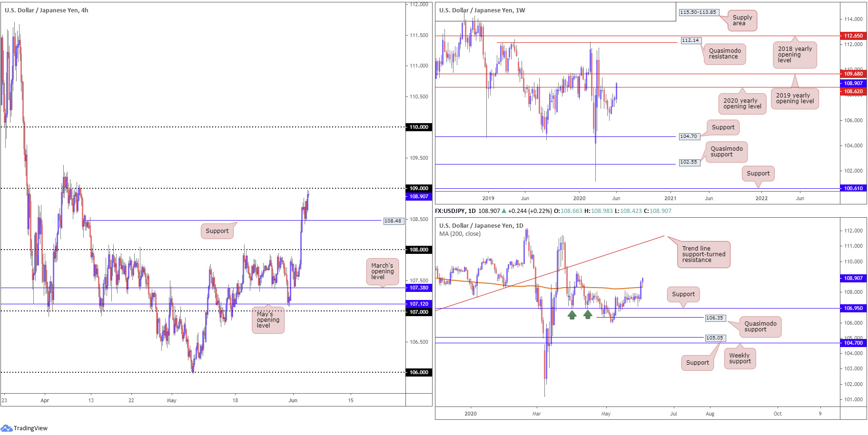Select the '2019 yearly opening level' callout
Image resolution: width=868 pixels, height=435 pixels.
pyautogui.click(x=795, y=98)
